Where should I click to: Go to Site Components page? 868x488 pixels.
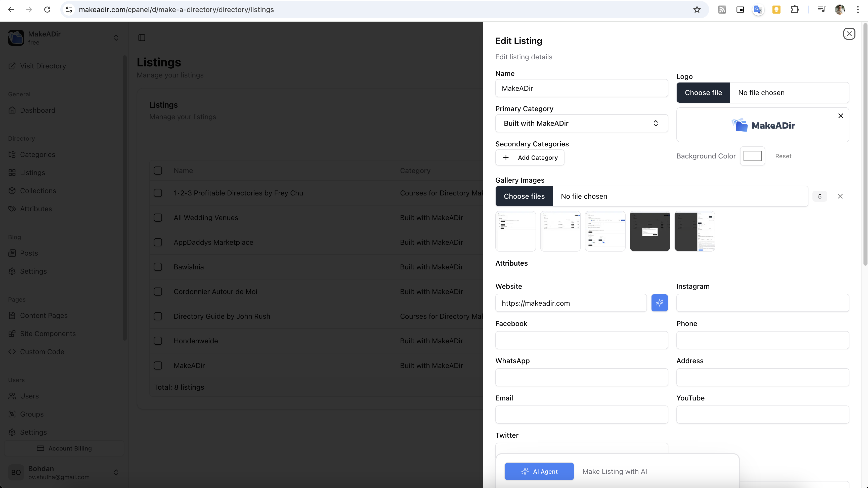coord(48,333)
